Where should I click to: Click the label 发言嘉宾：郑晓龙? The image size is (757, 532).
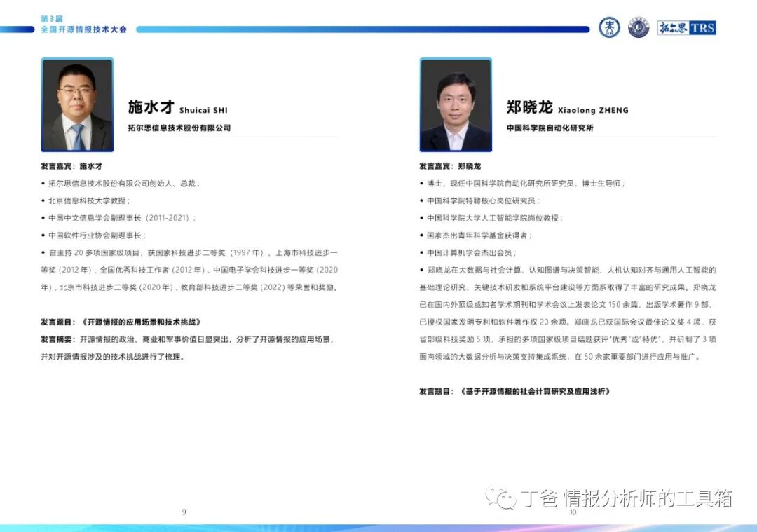tap(450, 166)
